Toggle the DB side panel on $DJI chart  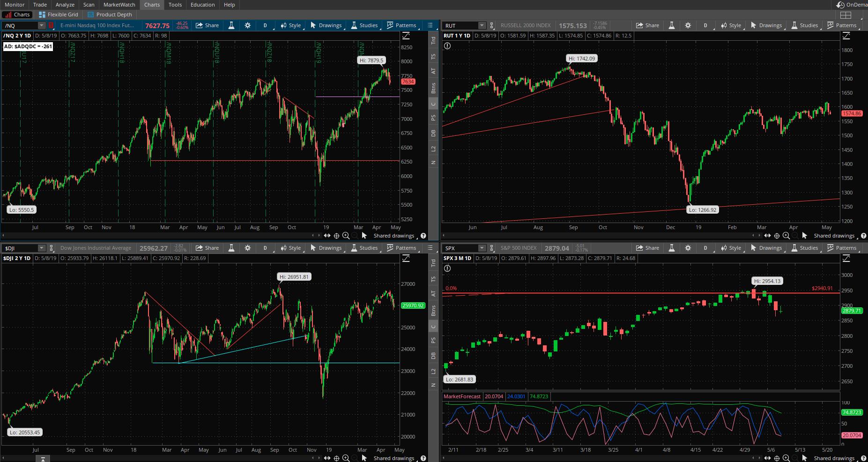[x=433, y=356]
